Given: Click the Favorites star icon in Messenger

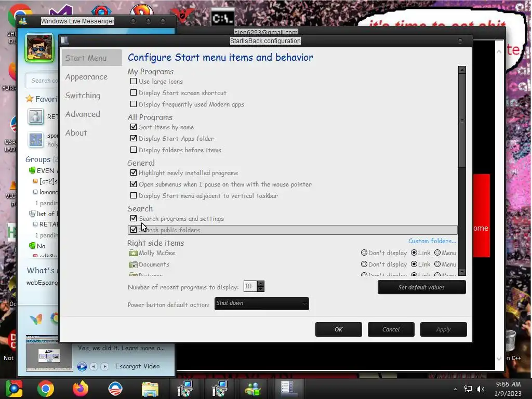Looking at the screenshot, I should pos(29,99).
